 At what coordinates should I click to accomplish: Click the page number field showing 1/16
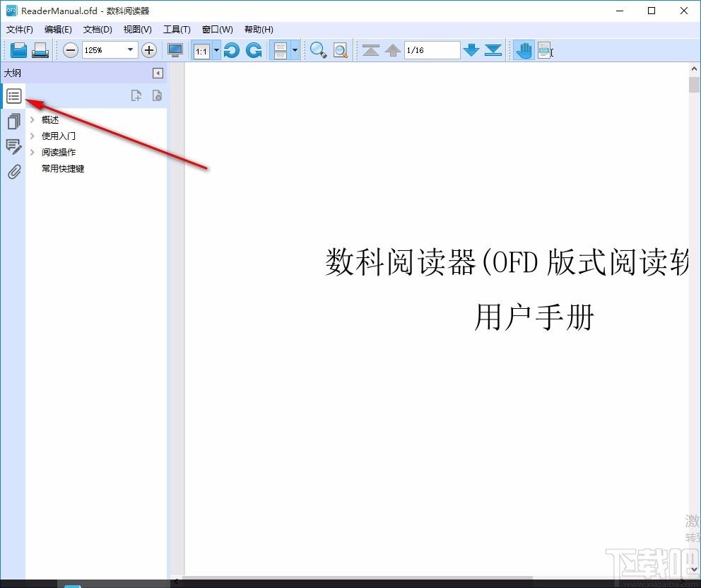tap(432, 50)
